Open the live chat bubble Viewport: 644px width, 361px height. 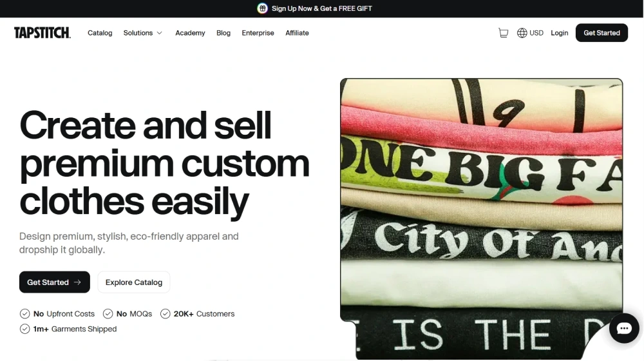[x=623, y=329]
